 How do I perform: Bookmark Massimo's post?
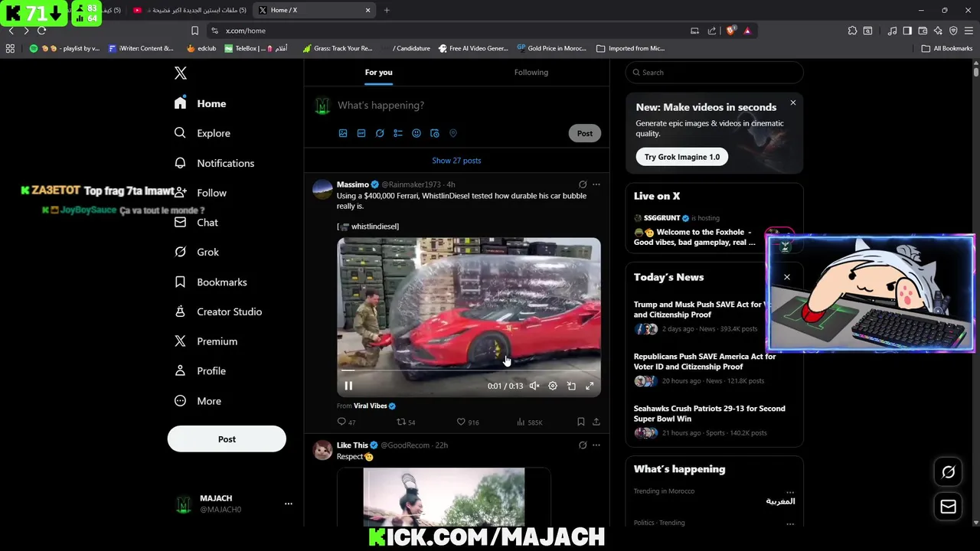pos(581,422)
